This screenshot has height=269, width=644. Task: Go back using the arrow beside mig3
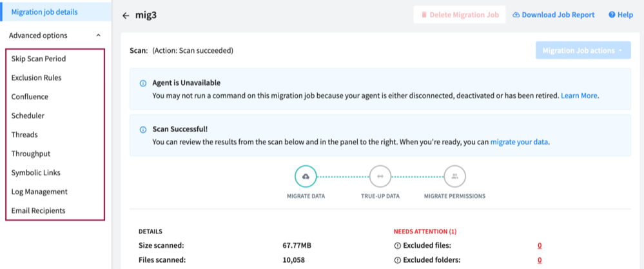point(126,15)
